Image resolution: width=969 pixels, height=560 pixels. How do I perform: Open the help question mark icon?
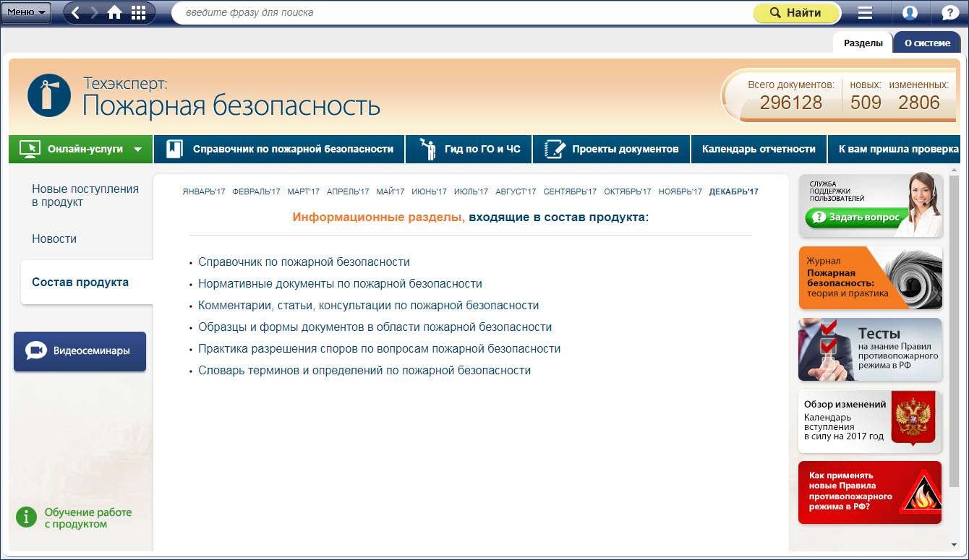pyautogui.click(x=949, y=13)
